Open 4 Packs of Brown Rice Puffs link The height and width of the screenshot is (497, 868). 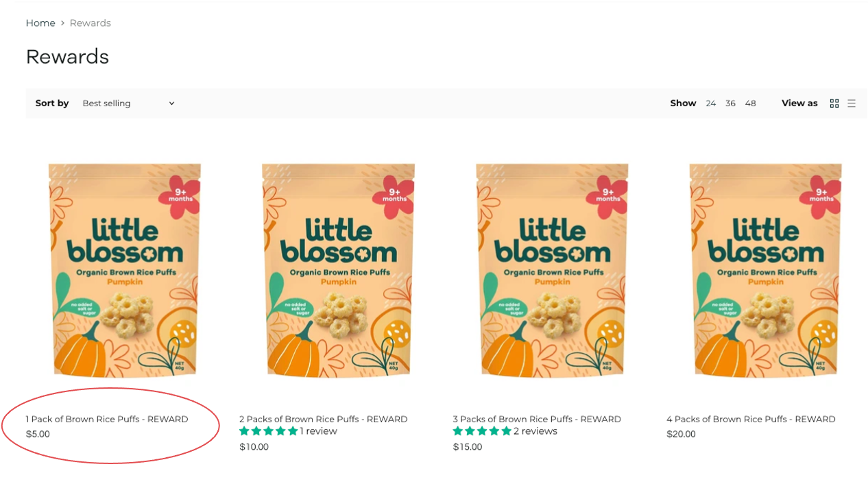click(751, 419)
